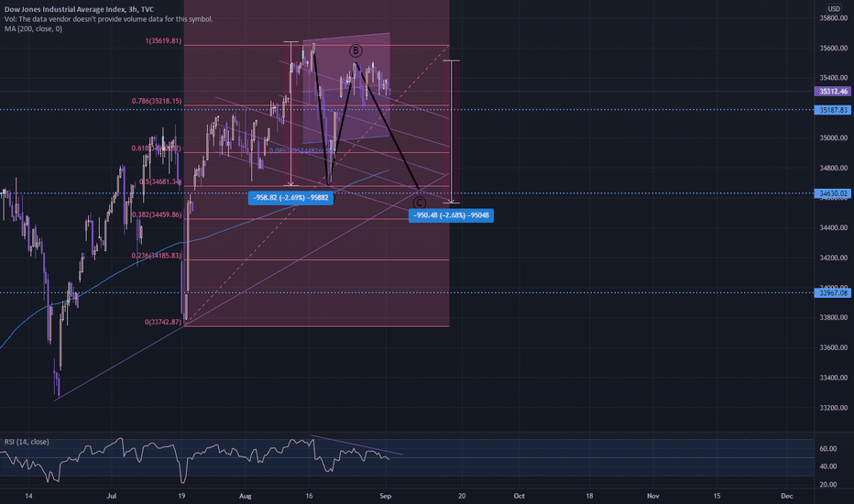The image size is (854, 504).
Task: Click the 33400.00 price axis label
Action: (833, 378)
